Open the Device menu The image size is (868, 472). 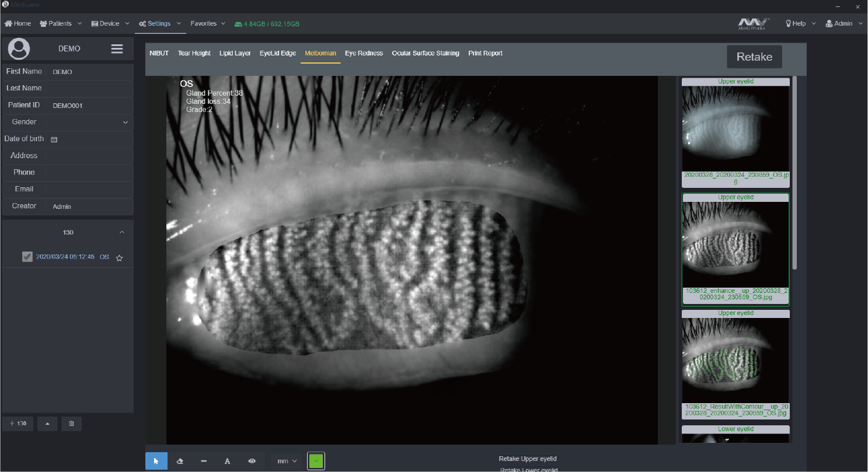[x=110, y=23]
